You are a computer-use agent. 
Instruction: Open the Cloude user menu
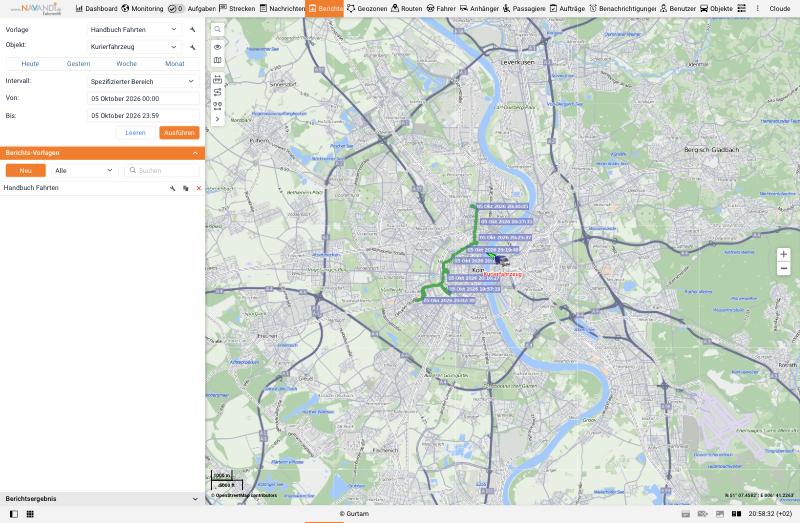[780, 9]
